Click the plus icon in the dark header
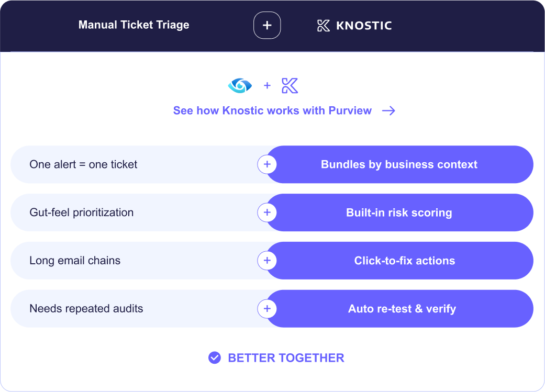Viewport: 545px width, 392px height. click(267, 25)
